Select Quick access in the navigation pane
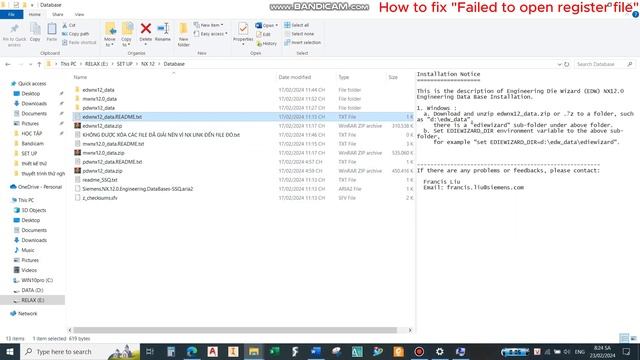 32,84
